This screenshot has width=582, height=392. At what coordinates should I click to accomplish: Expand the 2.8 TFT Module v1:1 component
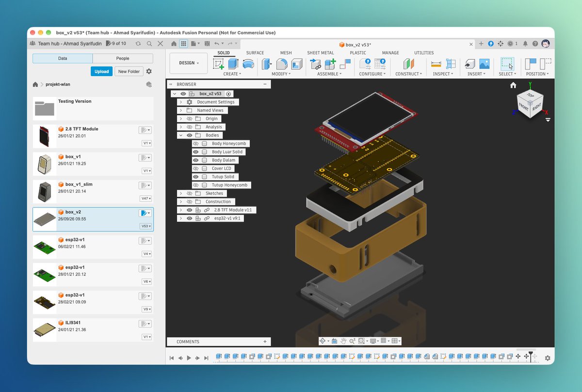181,210
